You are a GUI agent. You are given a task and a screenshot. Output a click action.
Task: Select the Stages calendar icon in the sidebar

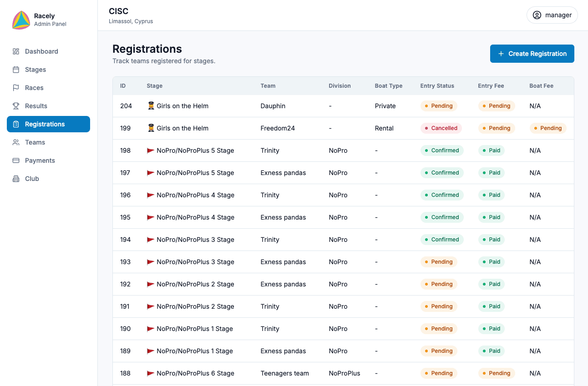click(x=16, y=70)
